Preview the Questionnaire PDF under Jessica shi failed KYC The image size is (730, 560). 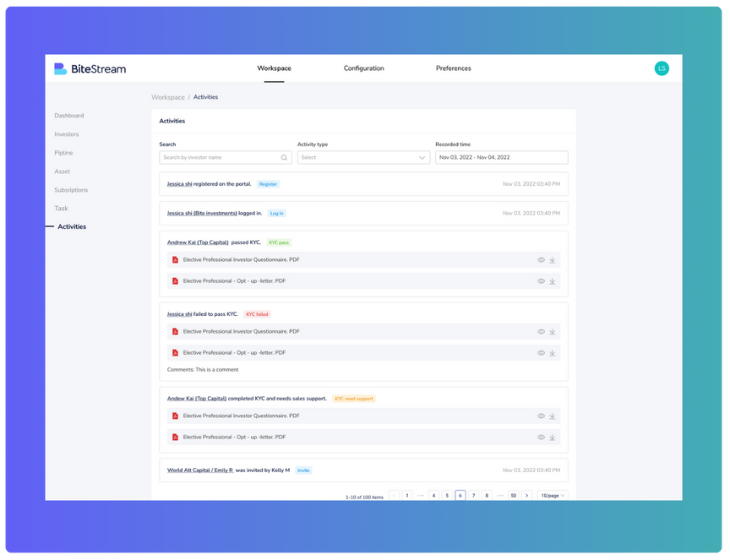coord(541,332)
